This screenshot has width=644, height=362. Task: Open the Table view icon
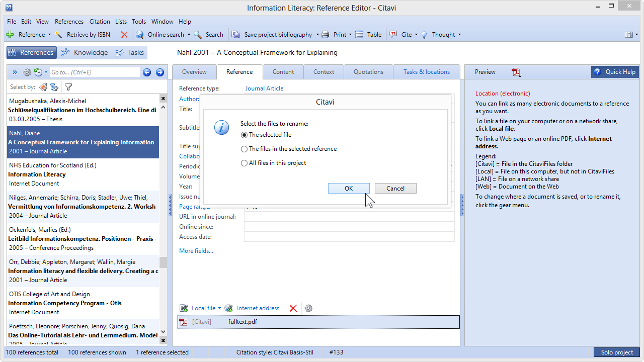[x=359, y=35]
